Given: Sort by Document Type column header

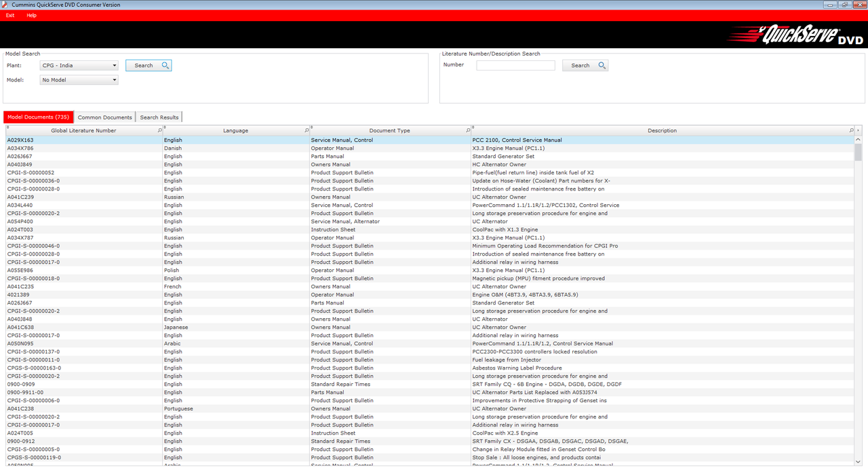Looking at the screenshot, I should click(x=389, y=130).
